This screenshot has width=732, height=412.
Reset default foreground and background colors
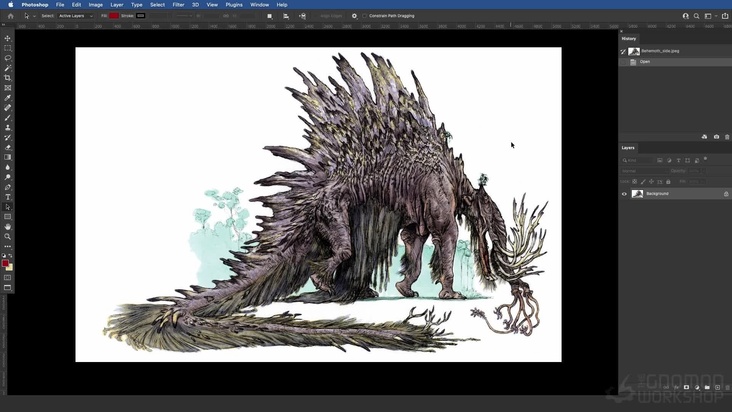[x=4, y=256]
